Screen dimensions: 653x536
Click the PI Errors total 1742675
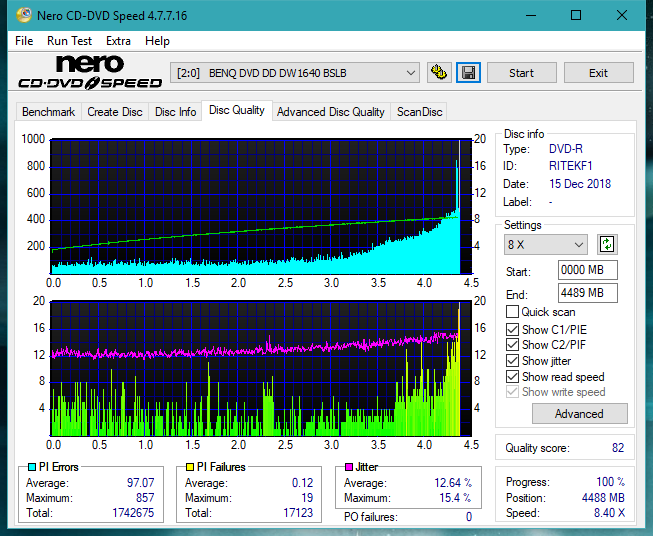tap(133, 513)
